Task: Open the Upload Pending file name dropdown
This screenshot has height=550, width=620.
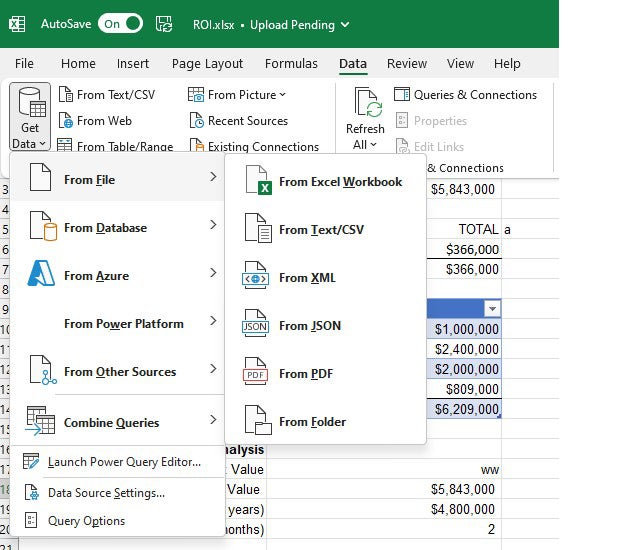Action: tap(345, 25)
